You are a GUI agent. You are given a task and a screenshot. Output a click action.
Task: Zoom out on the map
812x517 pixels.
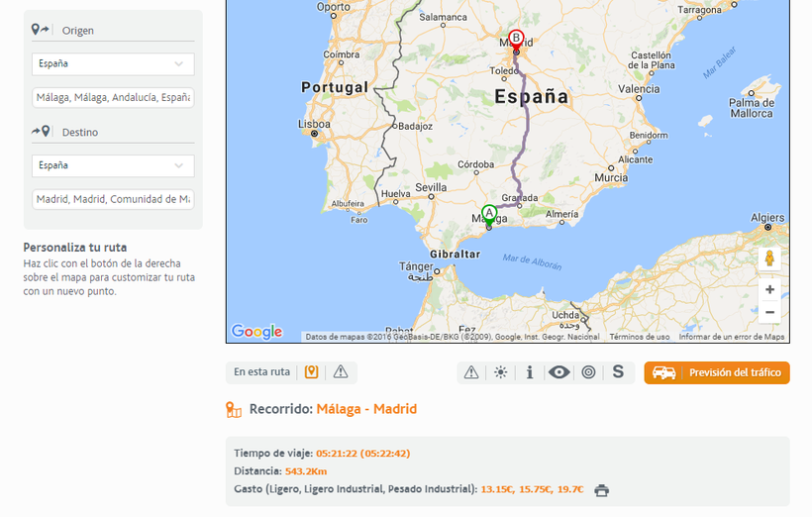[769, 313]
